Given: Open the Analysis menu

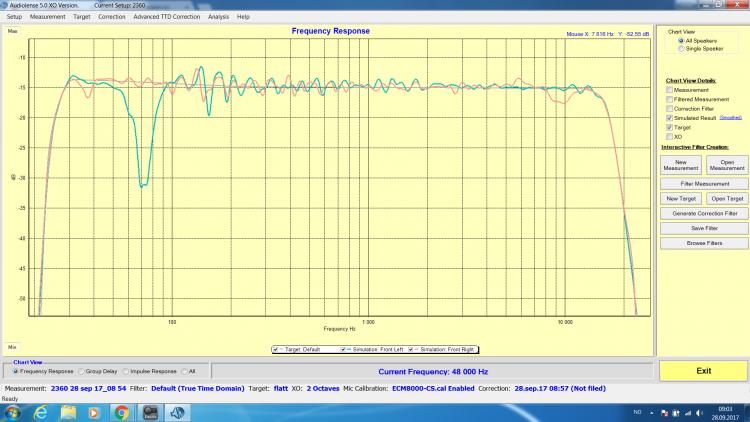Looking at the screenshot, I should tap(218, 17).
